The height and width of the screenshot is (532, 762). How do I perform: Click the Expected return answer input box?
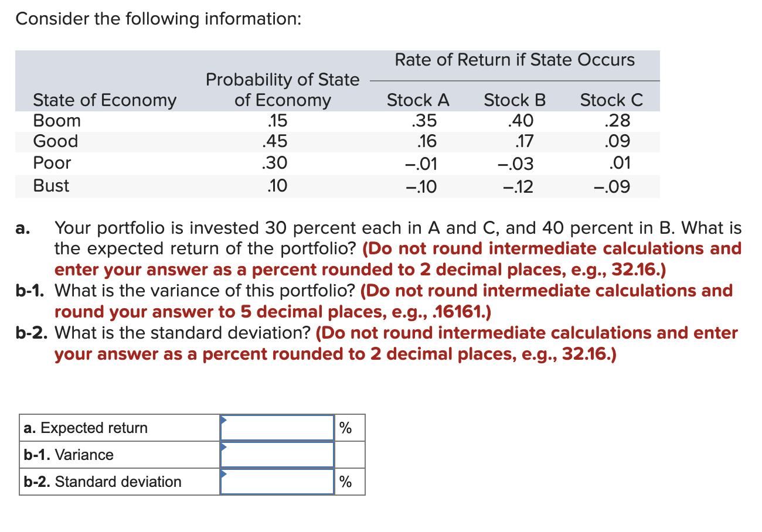(277, 428)
